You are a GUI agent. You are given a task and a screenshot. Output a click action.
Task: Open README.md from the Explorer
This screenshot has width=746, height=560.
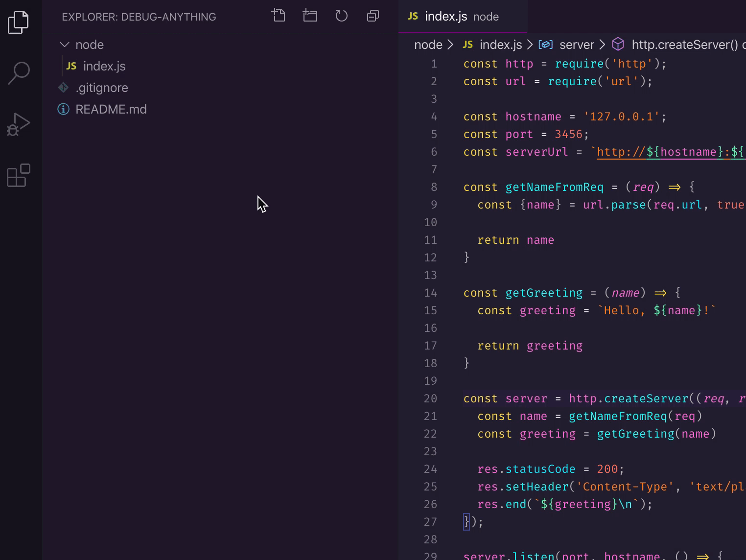coord(111,109)
